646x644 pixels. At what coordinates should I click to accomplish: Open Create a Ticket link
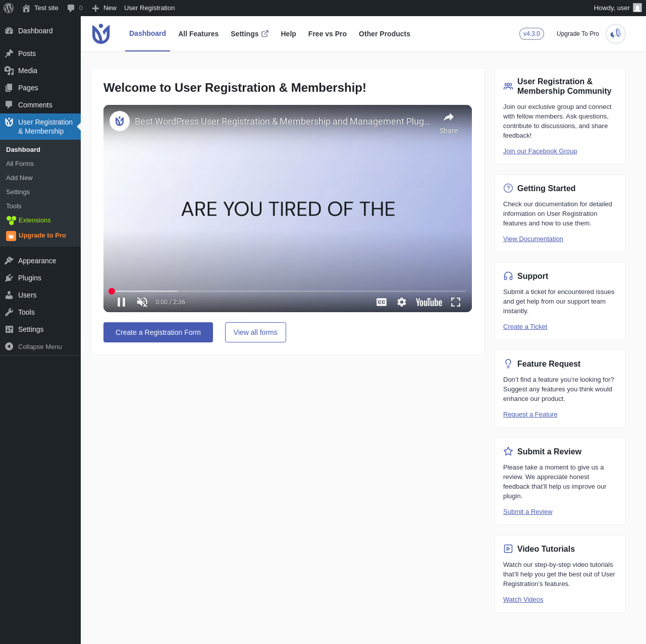coord(525,327)
